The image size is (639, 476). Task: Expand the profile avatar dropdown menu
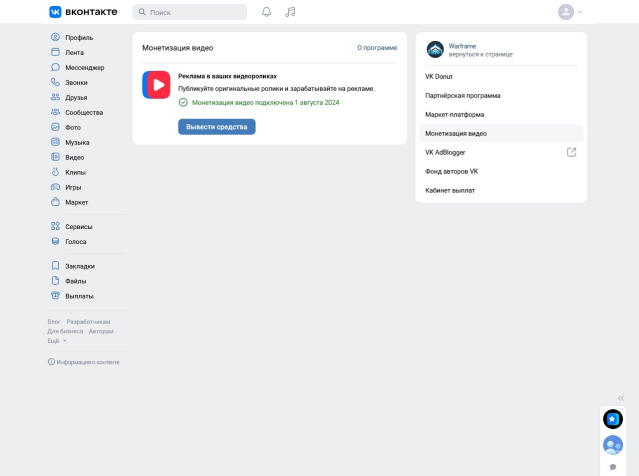point(571,12)
